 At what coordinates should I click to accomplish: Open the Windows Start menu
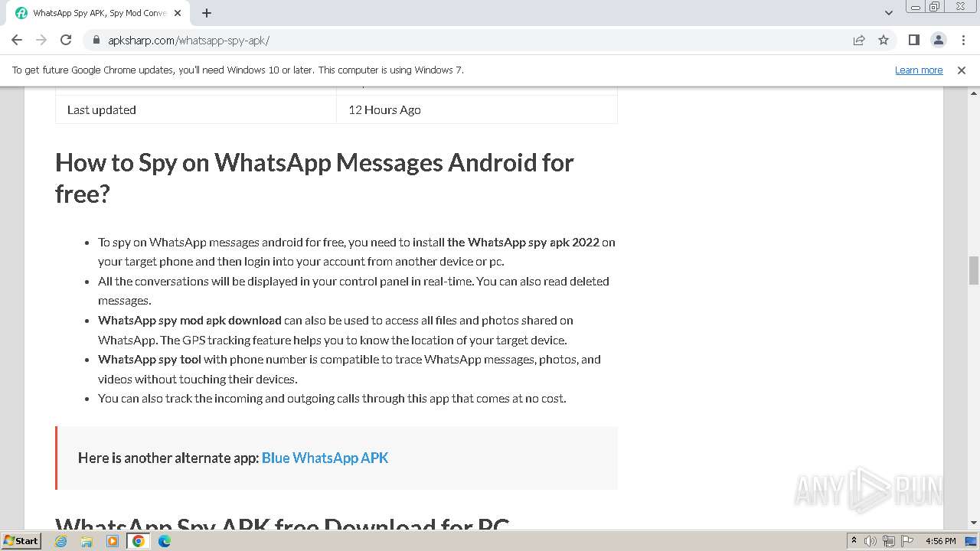(x=21, y=540)
